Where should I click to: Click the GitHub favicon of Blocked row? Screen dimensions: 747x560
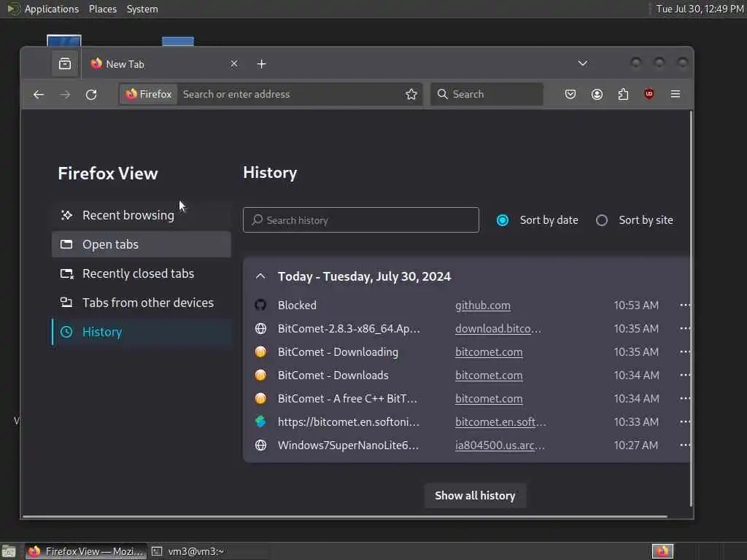[260, 306]
